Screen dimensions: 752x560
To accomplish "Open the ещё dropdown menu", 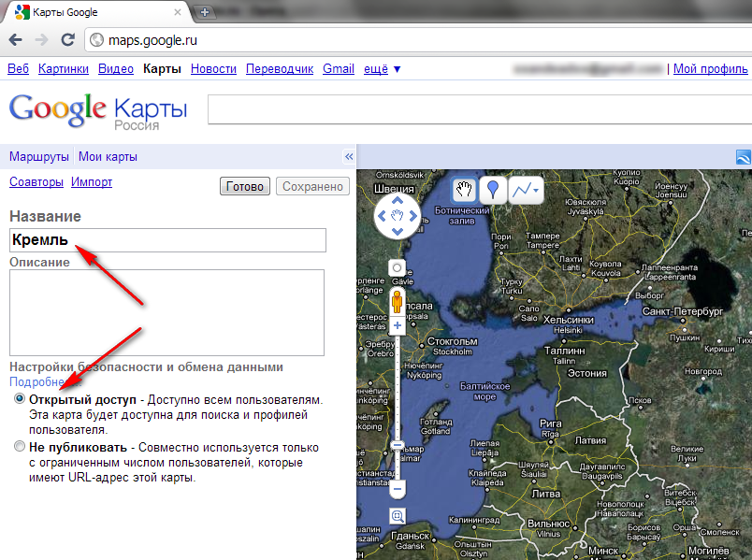I will click(382, 69).
